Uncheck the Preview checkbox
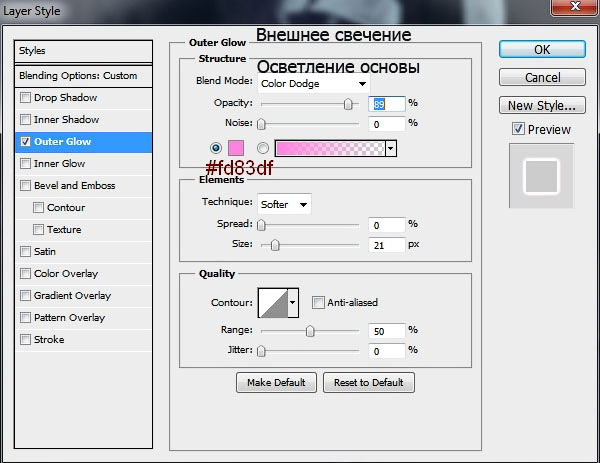 point(518,129)
